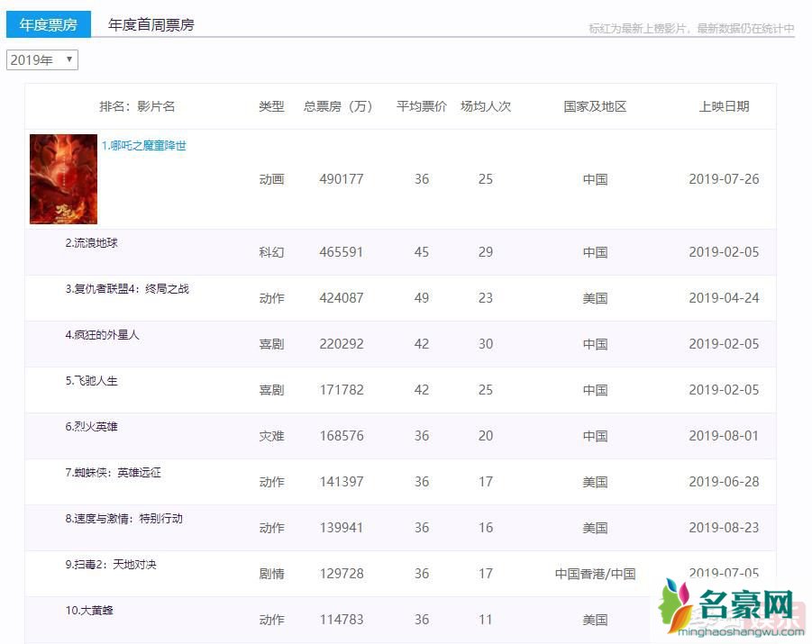This screenshot has width=812, height=644.
Task: Click the 哪吒之魔童降世 movie poster thumbnail
Action: pyautogui.click(x=63, y=179)
